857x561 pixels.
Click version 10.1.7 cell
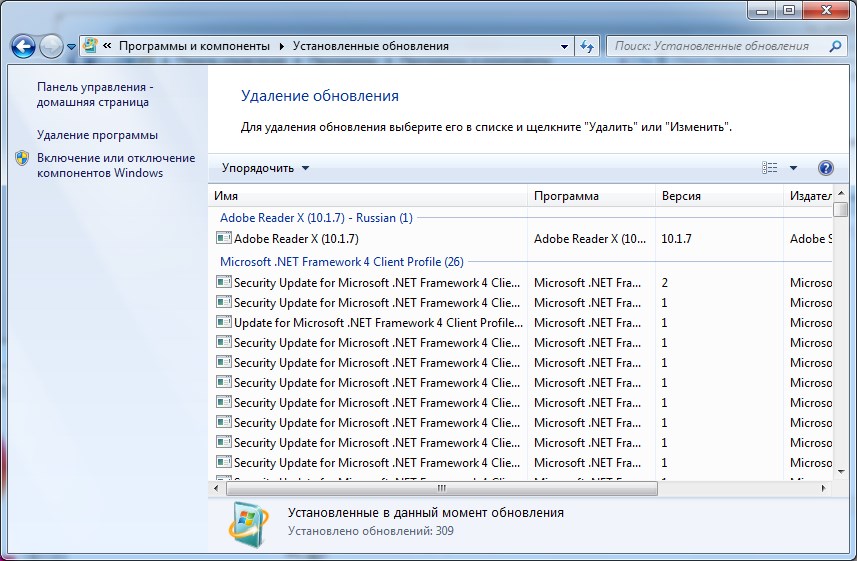(676, 238)
